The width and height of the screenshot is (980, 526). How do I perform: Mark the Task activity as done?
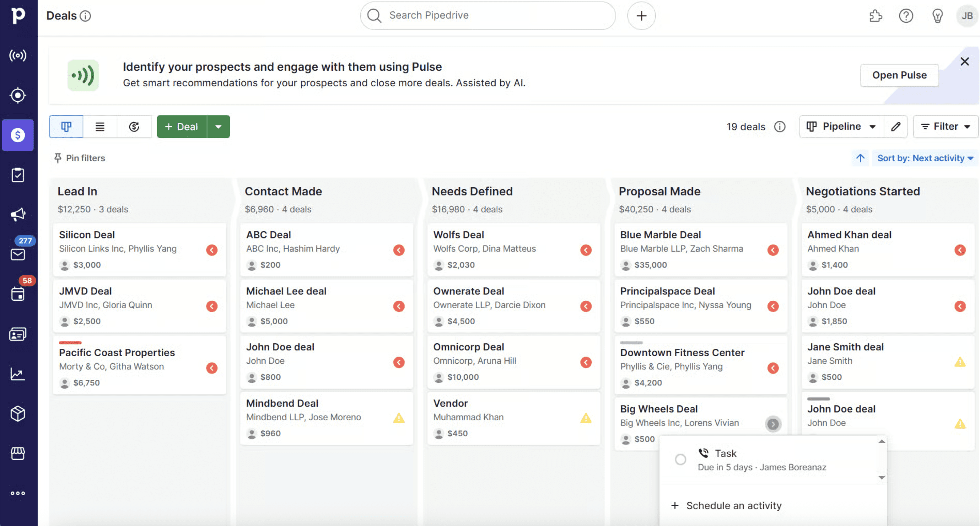(x=680, y=459)
